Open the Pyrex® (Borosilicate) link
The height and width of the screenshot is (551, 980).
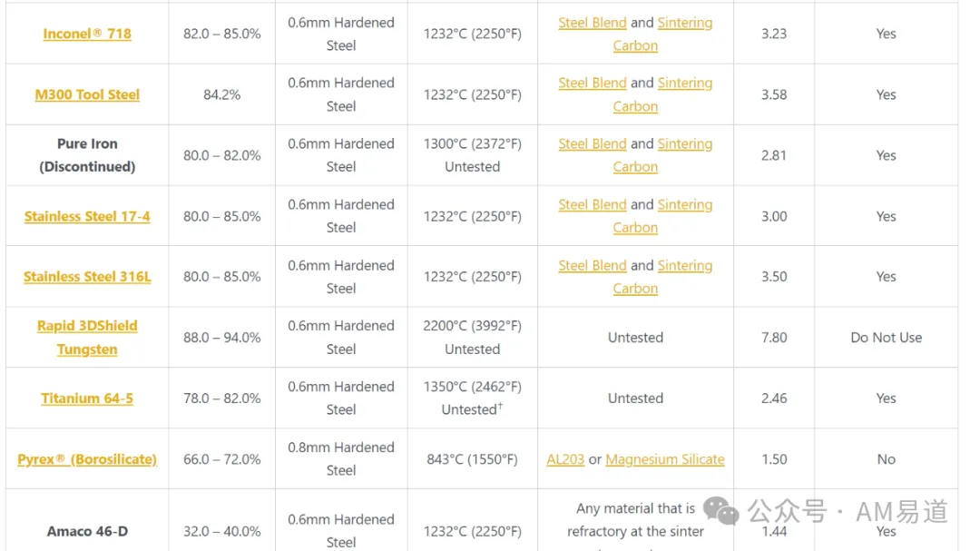coord(87,459)
